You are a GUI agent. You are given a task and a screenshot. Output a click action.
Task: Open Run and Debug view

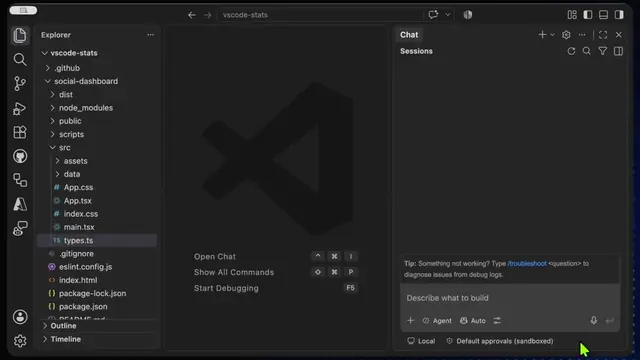pos(20,108)
